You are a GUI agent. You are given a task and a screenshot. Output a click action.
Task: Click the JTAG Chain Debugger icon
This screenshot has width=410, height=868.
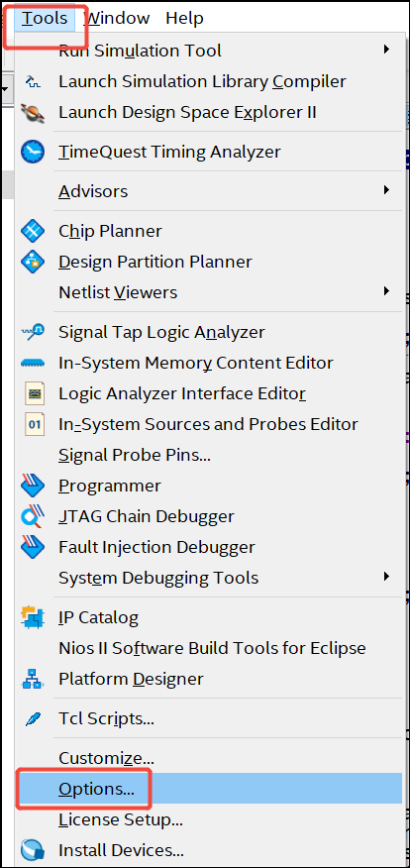(33, 516)
